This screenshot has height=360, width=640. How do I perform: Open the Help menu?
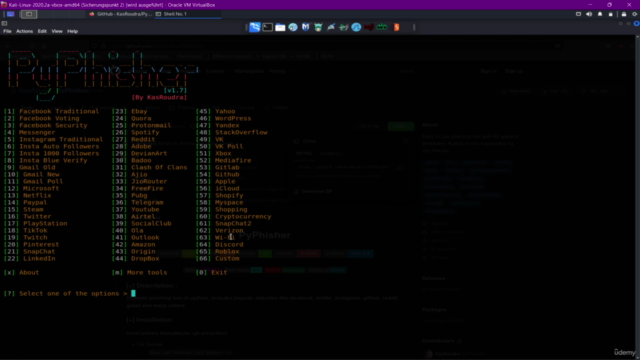[72, 31]
